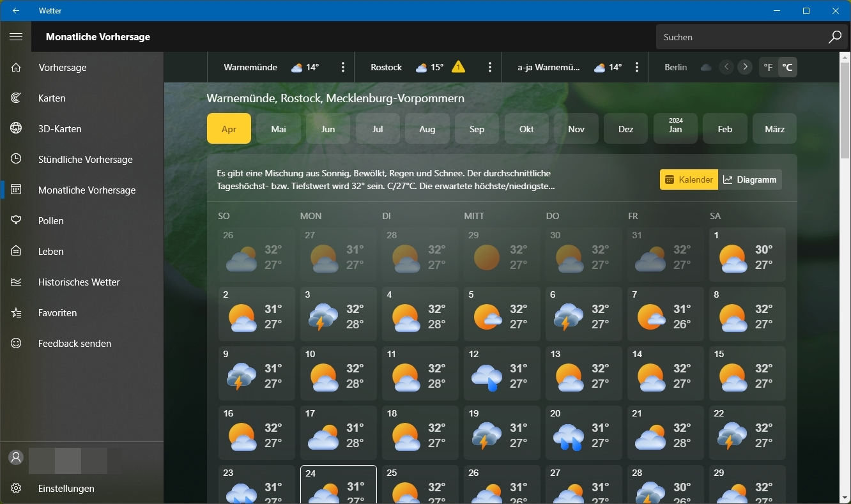Select the Jul month tab

coord(378,129)
